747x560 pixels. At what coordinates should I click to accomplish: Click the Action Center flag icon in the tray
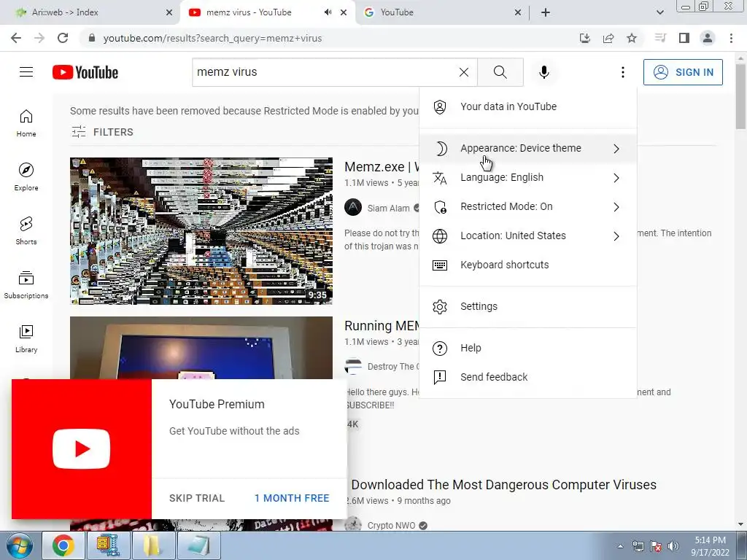[x=656, y=546]
